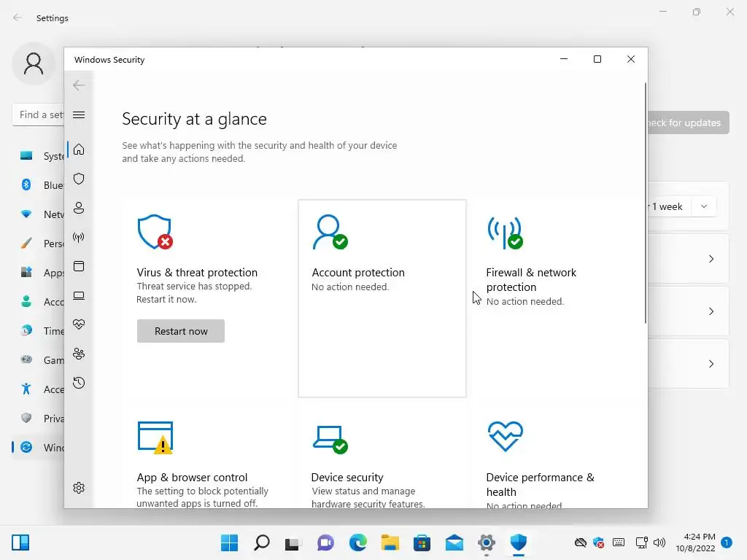
Task: Click Find a setting search box
Action: [x=38, y=114]
